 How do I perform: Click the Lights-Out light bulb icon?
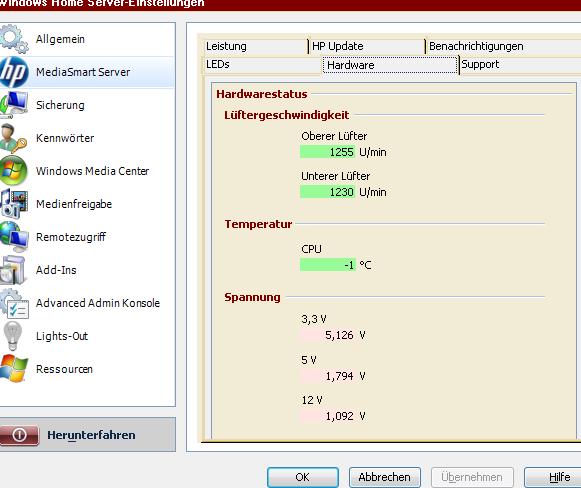(x=13, y=336)
